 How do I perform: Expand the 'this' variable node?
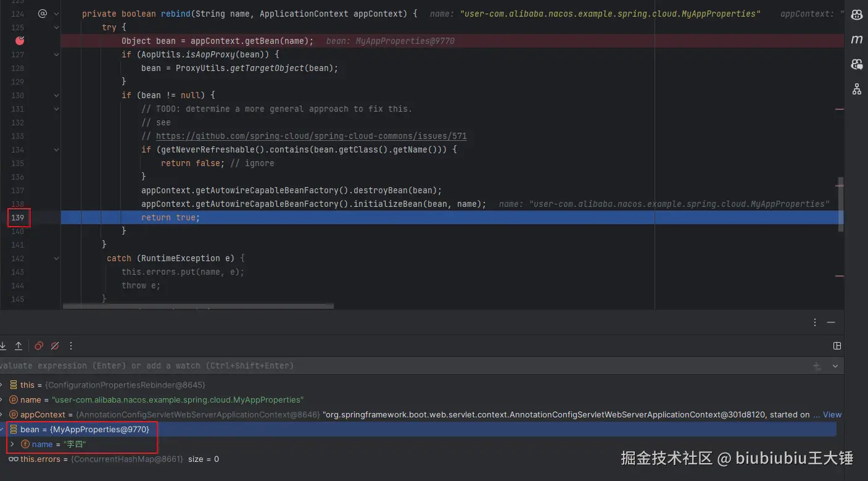[x=2, y=385]
